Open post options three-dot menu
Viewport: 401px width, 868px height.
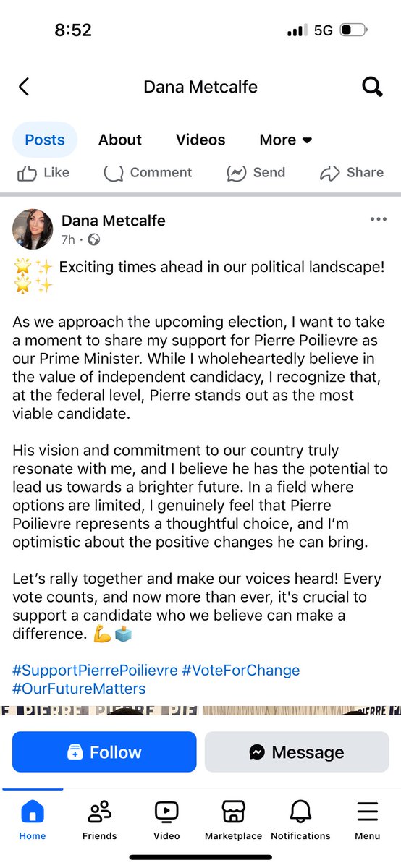pos(379,219)
